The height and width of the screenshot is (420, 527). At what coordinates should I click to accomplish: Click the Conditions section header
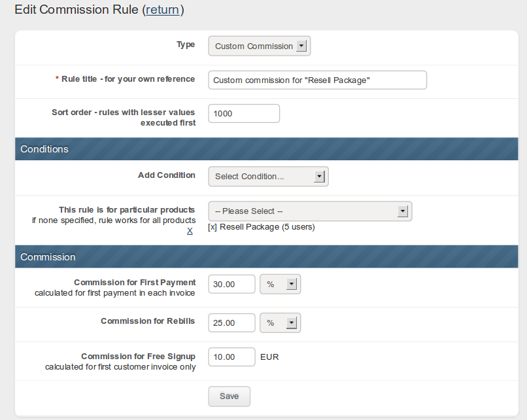click(44, 149)
